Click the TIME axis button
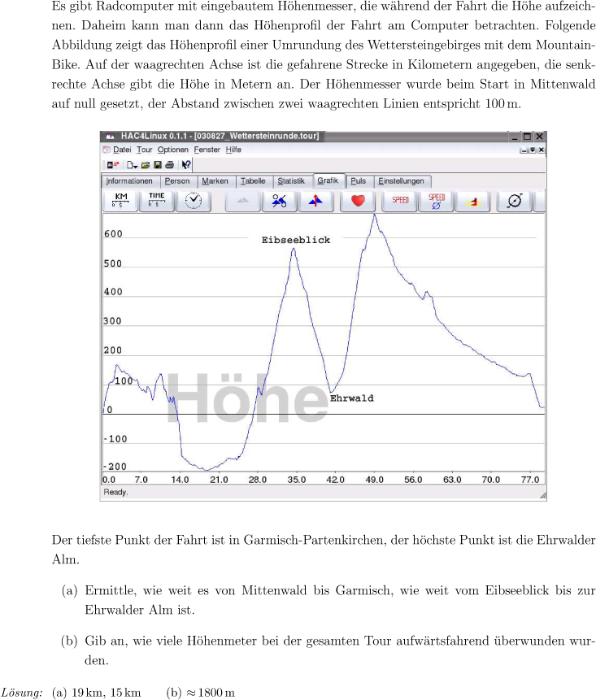Viewport: 596px width, 700px height. tap(157, 201)
